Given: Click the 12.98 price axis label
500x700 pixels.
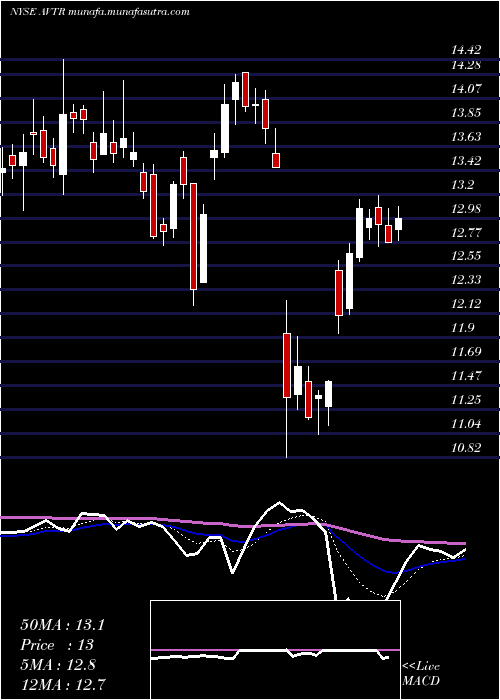Looking at the screenshot, I should coord(466,208).
